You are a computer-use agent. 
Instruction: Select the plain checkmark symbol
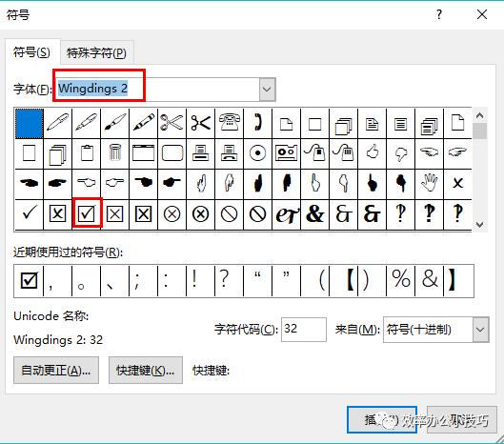tap(29, 213)
